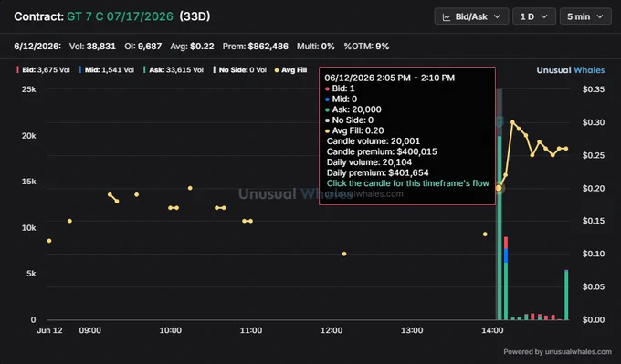Toggle the Mid 1,541 Vol legend series
621x364 pixels.
tap(107, 70)
